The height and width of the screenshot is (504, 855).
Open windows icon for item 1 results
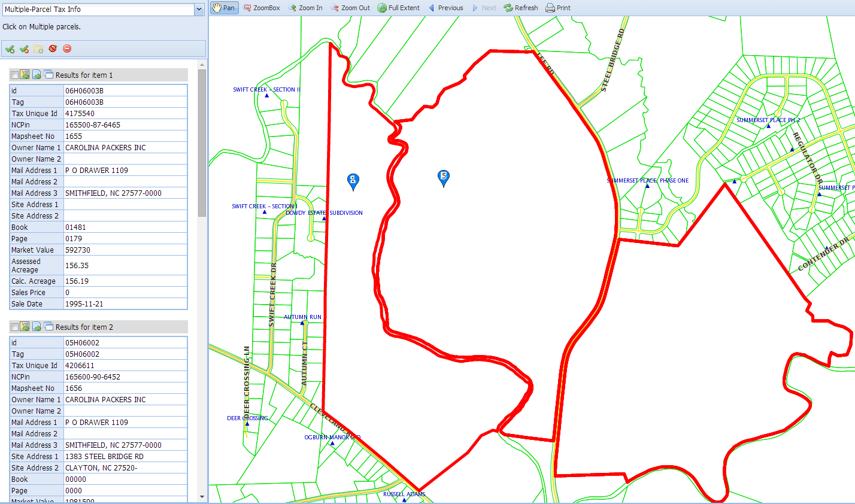(48, 75)
